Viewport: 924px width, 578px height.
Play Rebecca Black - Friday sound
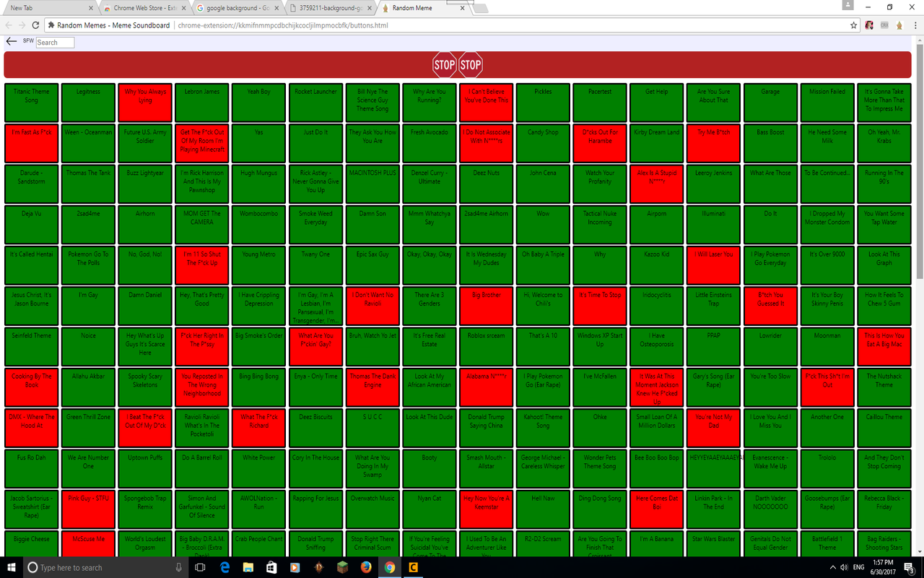coord(884,509)
